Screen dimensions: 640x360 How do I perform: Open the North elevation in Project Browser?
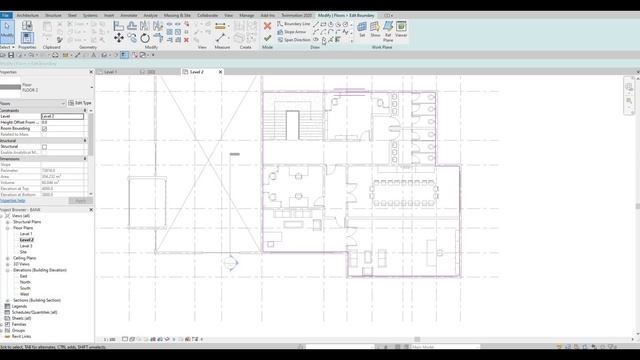click(x=25, y=282)
